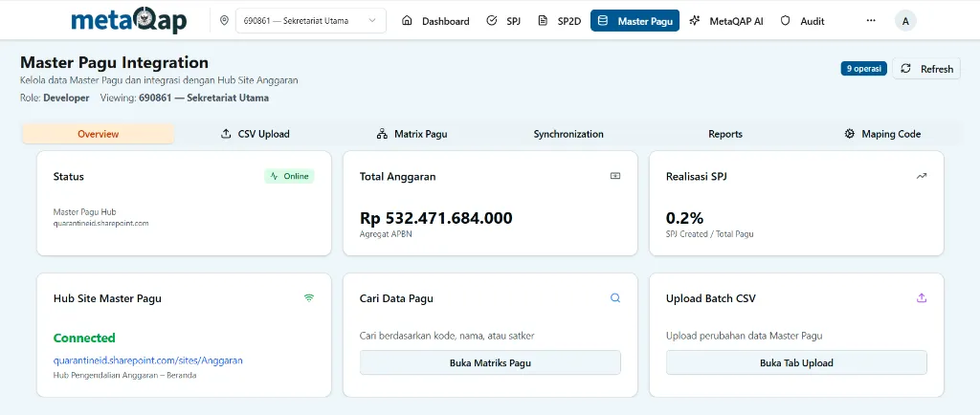
Task: Click the trend arrow icon in Realisasi SPJ
Action: coord(922,176)
